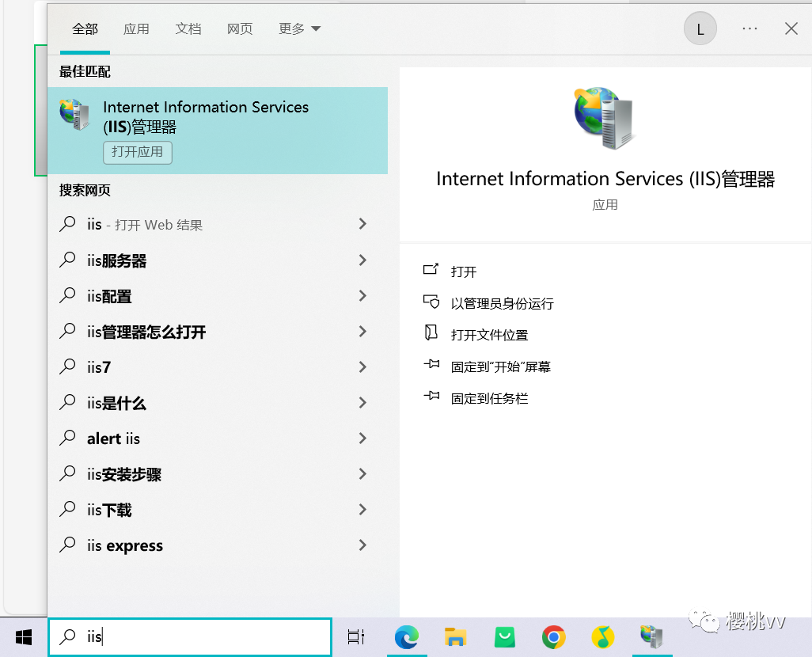Open the Windows Start menu
Viewport: 812px width, 657px height.
pos(23,636)
